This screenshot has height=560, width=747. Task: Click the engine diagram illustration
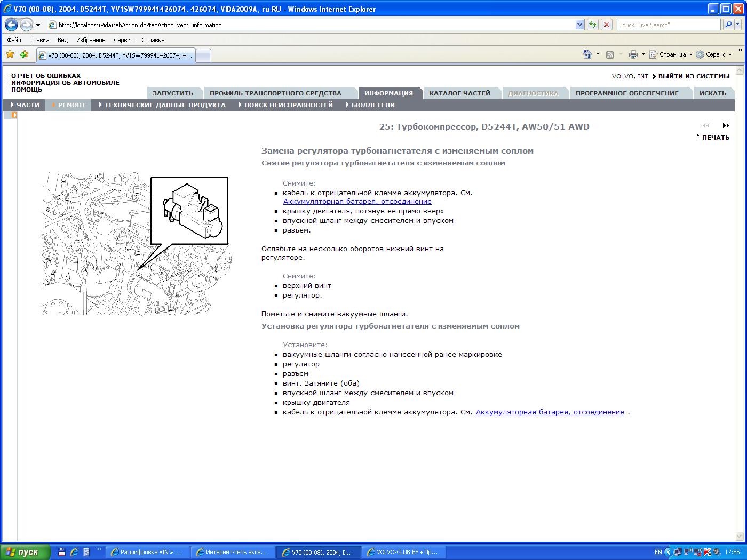click(x=137, y=243)
